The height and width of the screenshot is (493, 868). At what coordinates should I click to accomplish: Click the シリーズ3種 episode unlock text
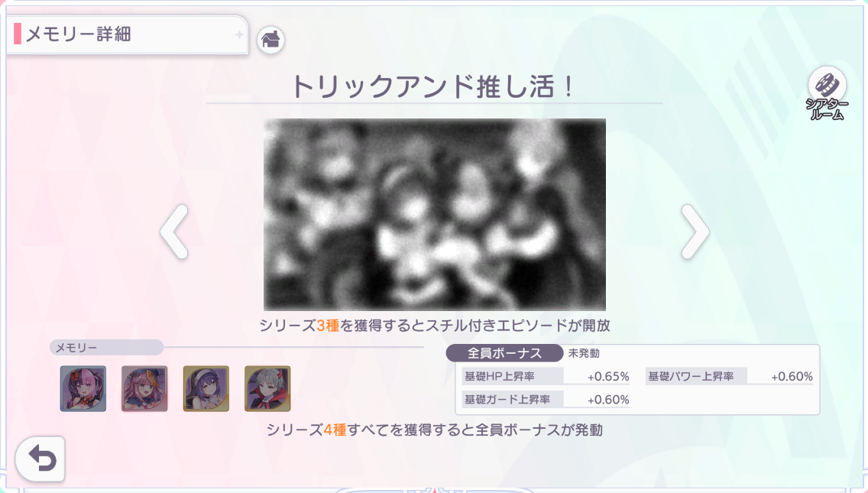click(x=435, y=325)
